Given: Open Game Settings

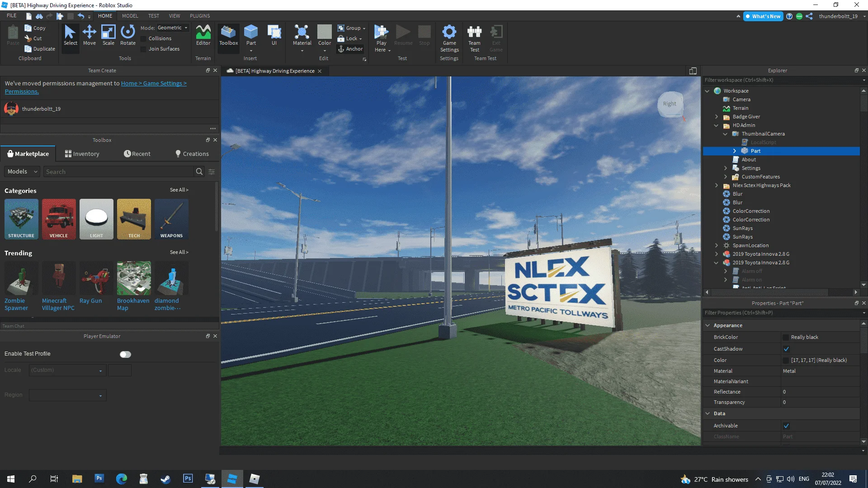Looking at the screenshot, I should pos(449,38).
